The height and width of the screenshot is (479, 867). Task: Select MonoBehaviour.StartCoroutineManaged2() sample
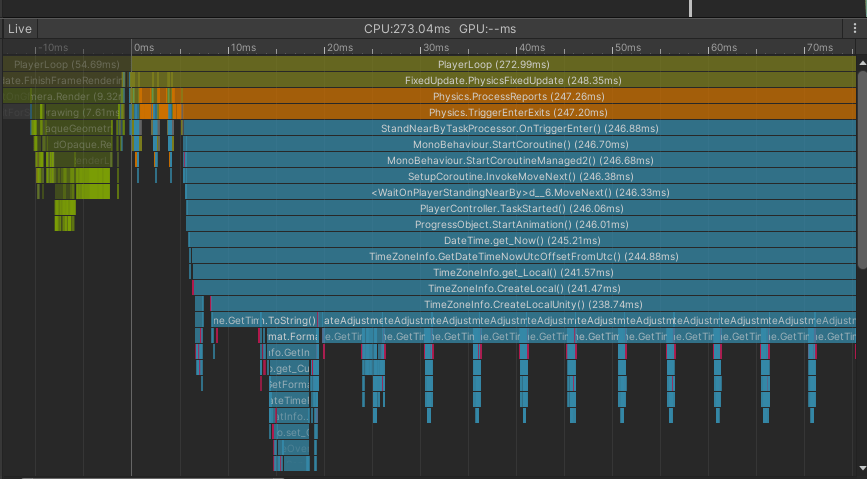click(520, 160)
